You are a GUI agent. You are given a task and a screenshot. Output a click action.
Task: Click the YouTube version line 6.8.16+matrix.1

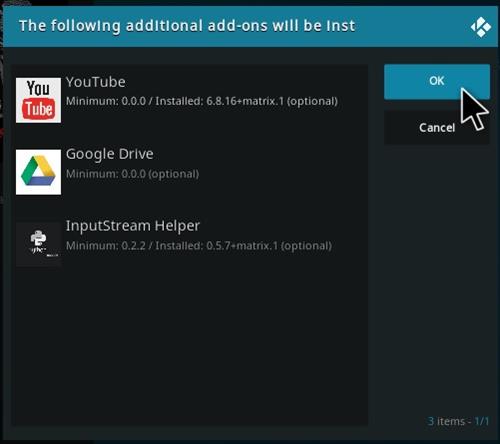point(202,101)
